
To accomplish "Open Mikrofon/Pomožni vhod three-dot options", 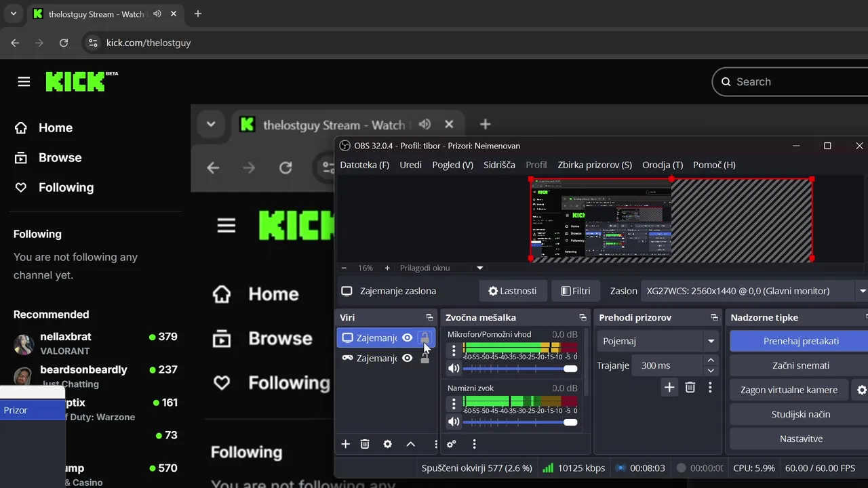I will (454, 350).
